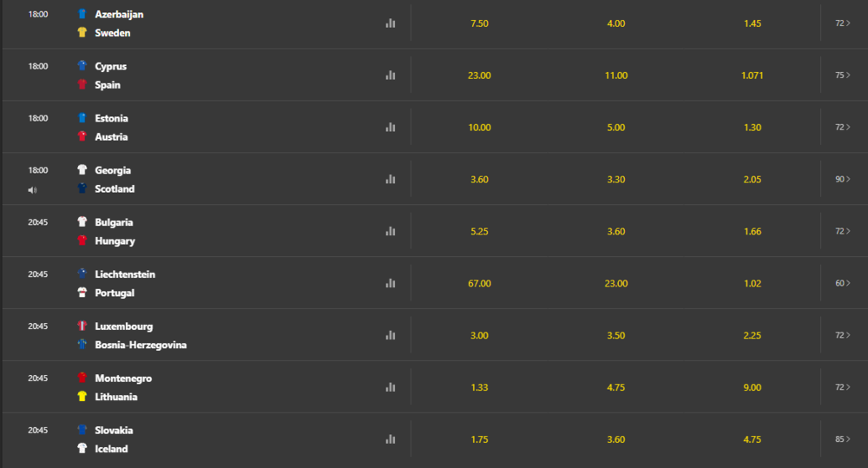Click the audio speaker icon under Georgia match

32,190
